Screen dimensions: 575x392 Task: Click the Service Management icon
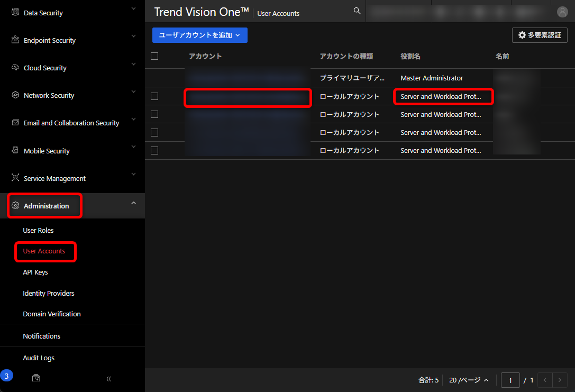(15, 178)
